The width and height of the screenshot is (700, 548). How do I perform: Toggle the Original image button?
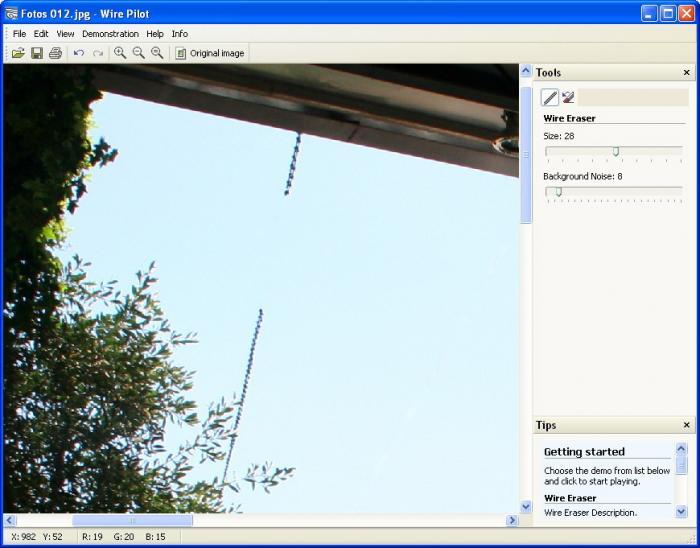click(x=210, y=53)
